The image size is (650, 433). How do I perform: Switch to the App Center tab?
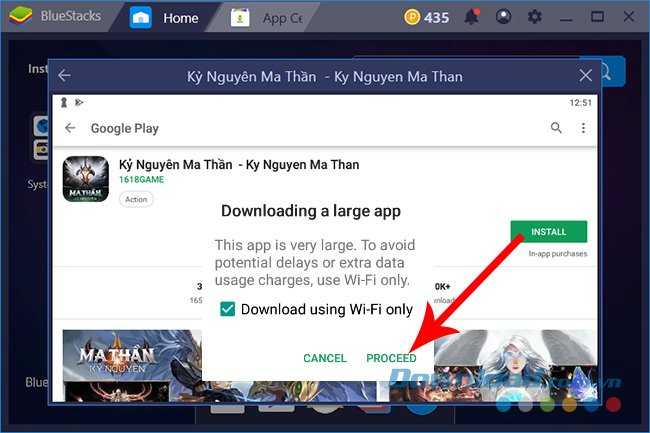click(268, 18)
